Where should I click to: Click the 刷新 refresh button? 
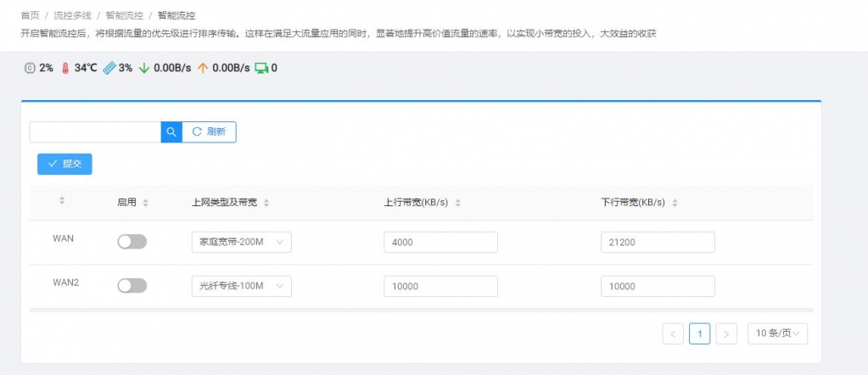[209, 132]
